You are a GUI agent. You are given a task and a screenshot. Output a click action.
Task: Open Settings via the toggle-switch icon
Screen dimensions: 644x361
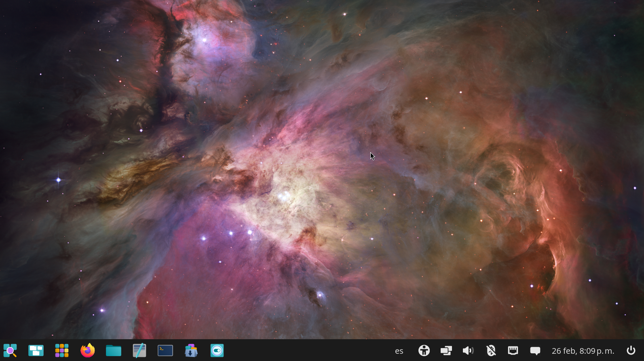click(x=217, y=351)
